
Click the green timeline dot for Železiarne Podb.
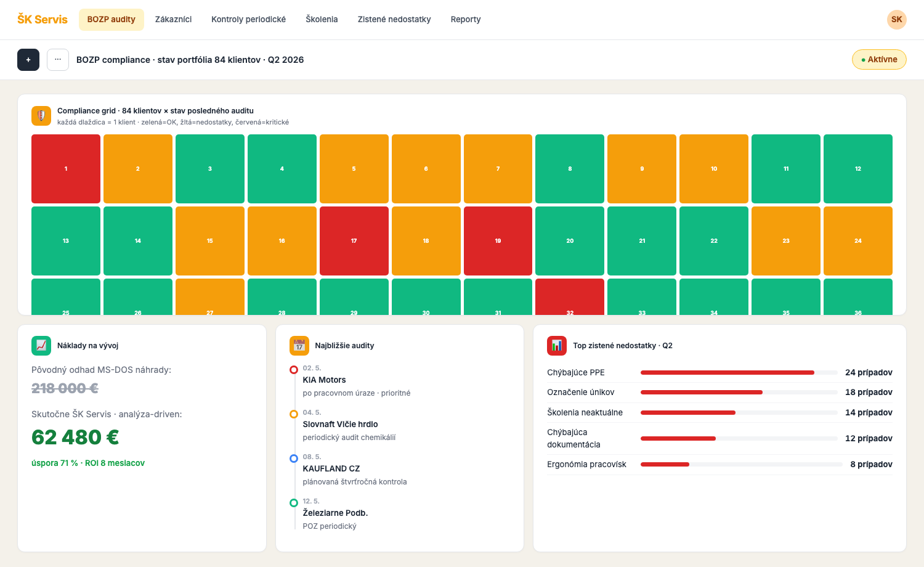(294, 503)
